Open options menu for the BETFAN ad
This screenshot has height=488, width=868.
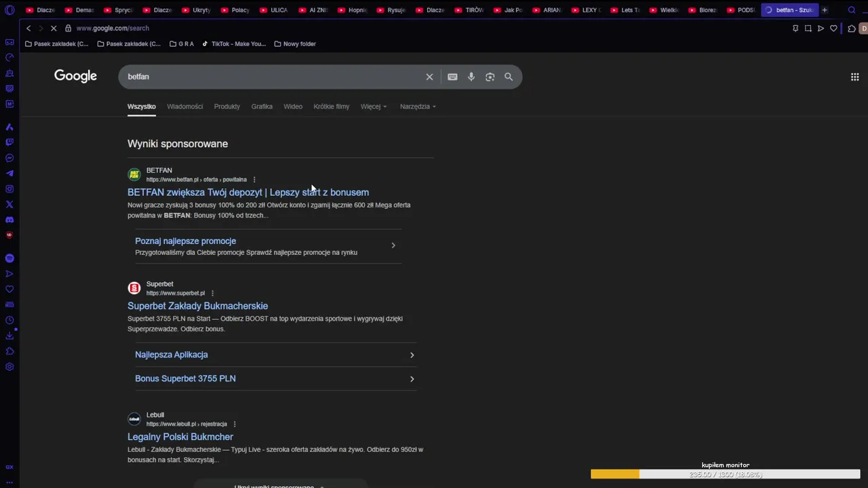(x=254, y=180)
